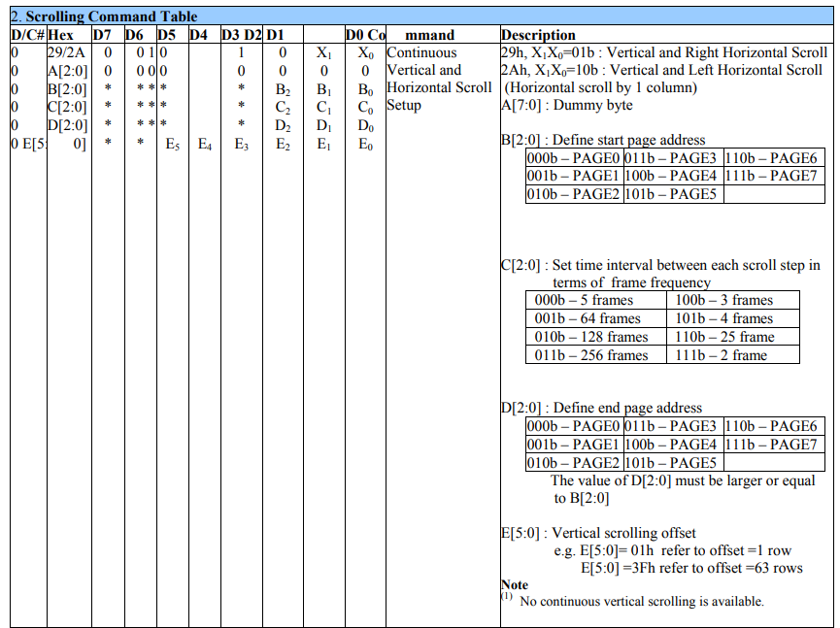Click the D2 bit cell
Viewport: 840px width, 628px height.
[283, 126]
